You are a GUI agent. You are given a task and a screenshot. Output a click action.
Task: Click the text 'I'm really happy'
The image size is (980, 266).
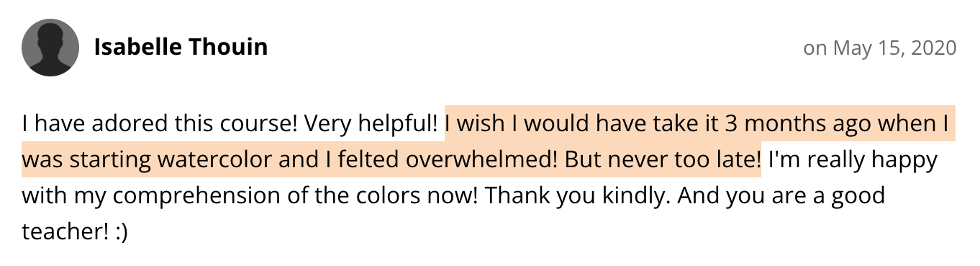[853, 160]
